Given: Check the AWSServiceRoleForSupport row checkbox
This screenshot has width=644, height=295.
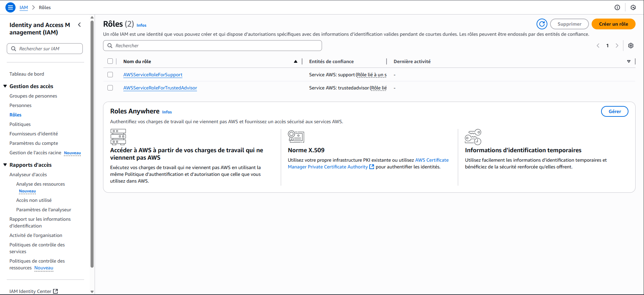Looking at the screenshot, I should click(110, 75).
